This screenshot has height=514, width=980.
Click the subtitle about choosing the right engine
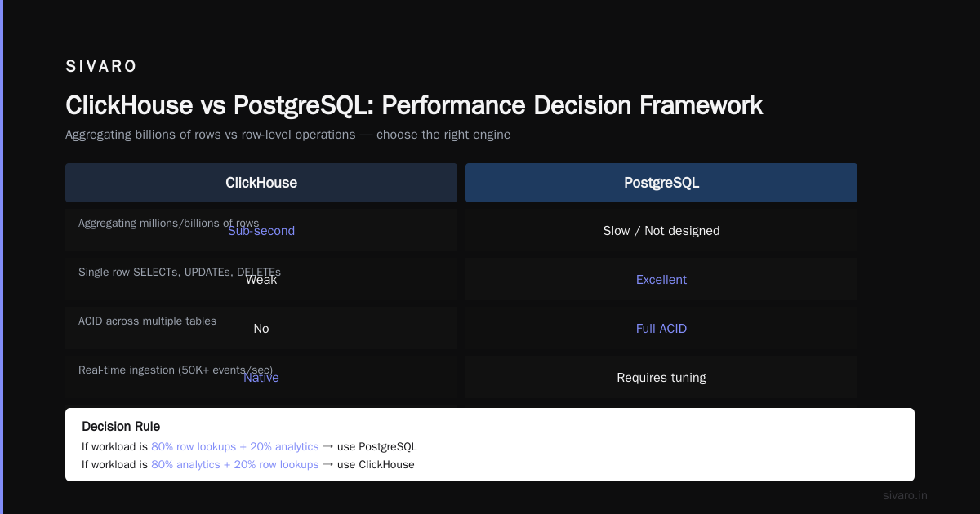[x=287, y=135]
